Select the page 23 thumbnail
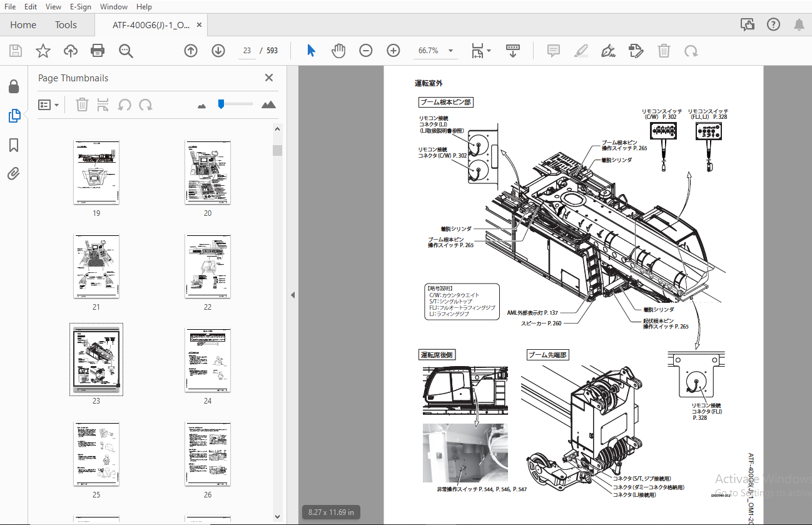The width and height of the screenshot is (812, 525). coord(96,359)
